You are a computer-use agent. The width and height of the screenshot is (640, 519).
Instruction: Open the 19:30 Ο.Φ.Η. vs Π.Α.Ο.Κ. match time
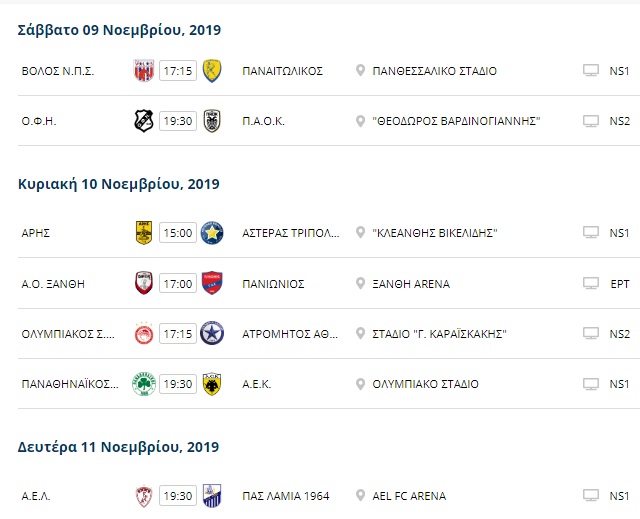(178, 121)
